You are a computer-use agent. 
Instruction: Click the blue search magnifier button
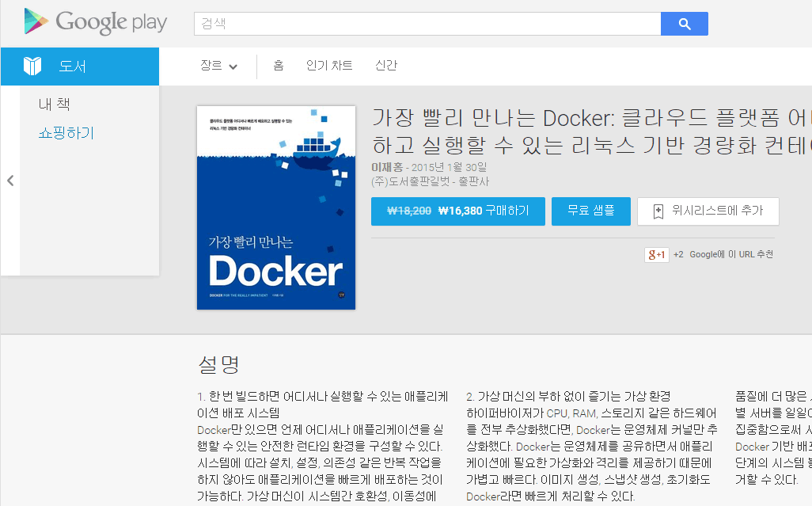click(684, 24)
